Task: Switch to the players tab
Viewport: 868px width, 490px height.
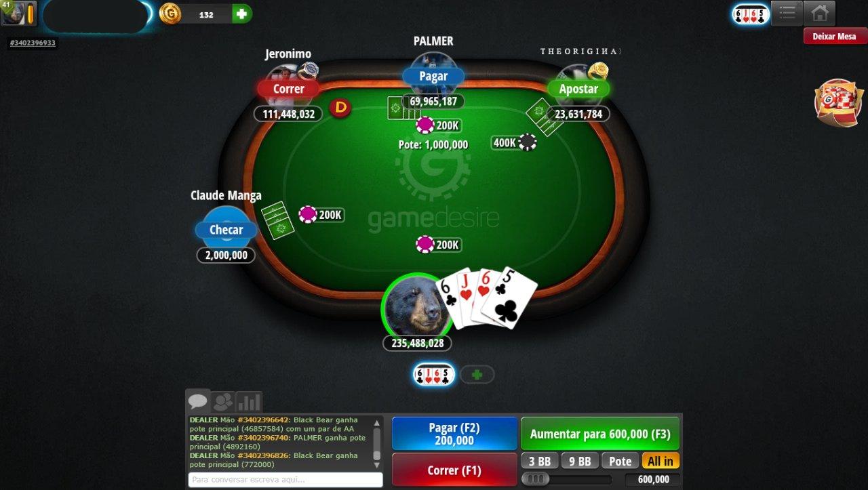Action: click(223, 402)
